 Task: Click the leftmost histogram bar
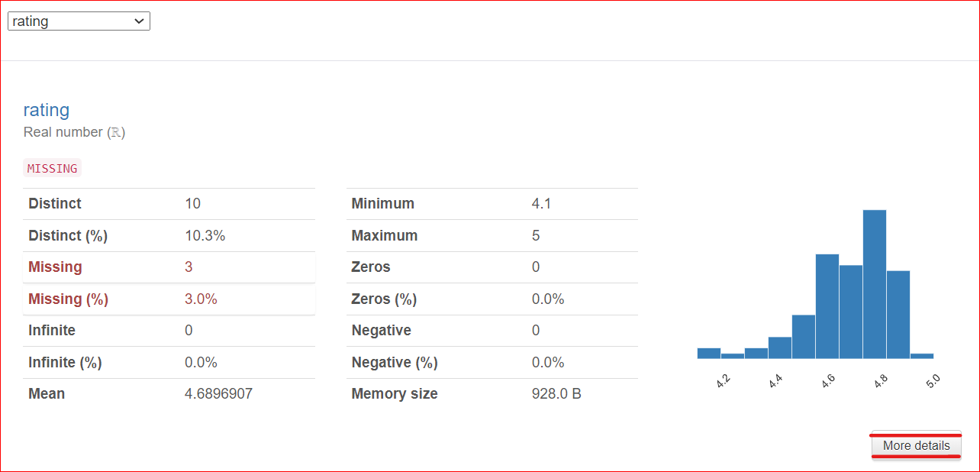click(709, 353)
